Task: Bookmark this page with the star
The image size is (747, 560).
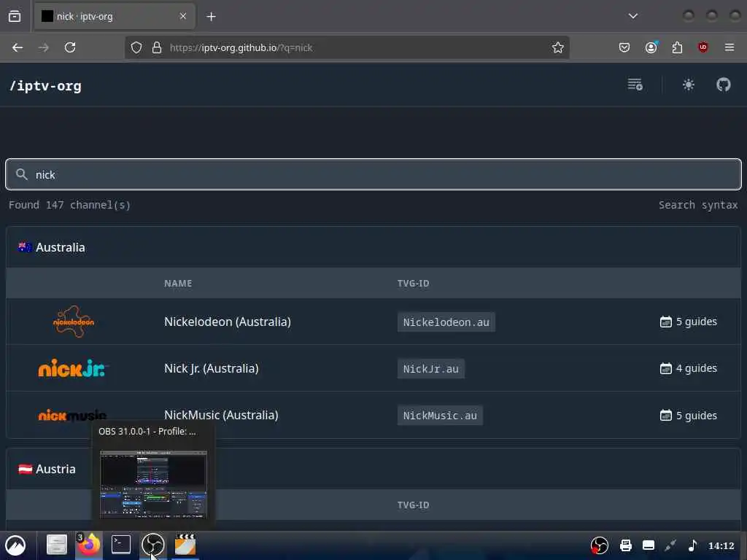Action: [558, 47]
